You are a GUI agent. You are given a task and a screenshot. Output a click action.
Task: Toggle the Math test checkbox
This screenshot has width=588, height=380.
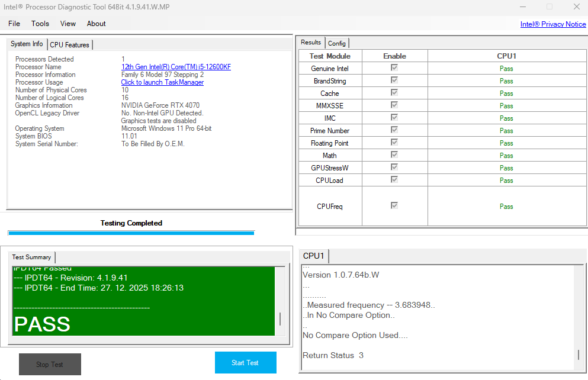click(x=394, y=155)
